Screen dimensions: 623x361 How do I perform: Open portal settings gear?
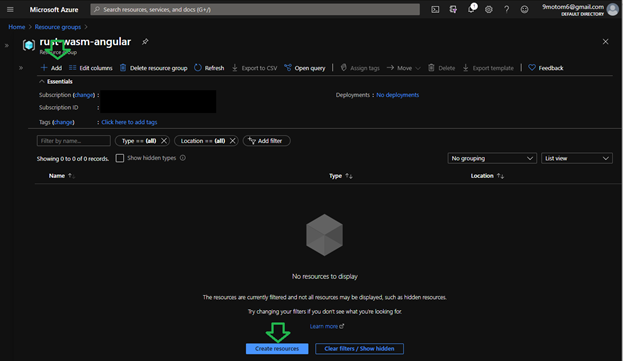click(x=489, y=10)
